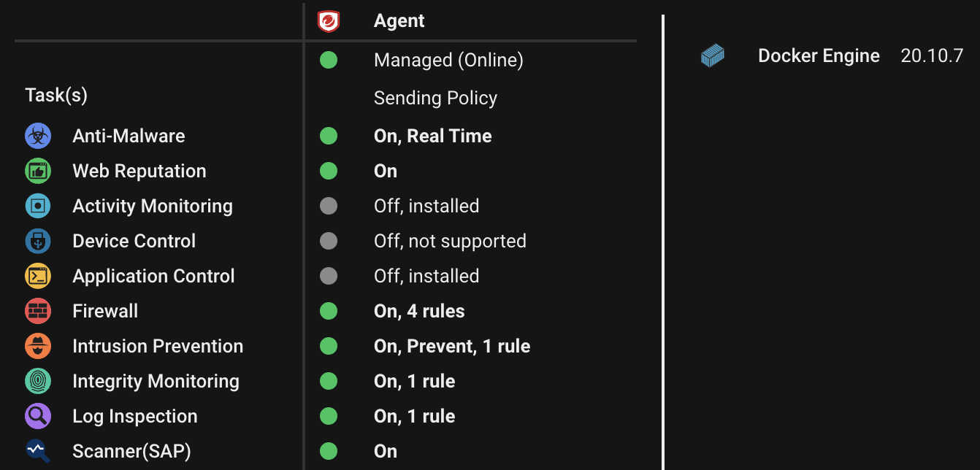Click the red Trend Micro Agent logo
The image size is (980, 470).
(x=329, y=21)
